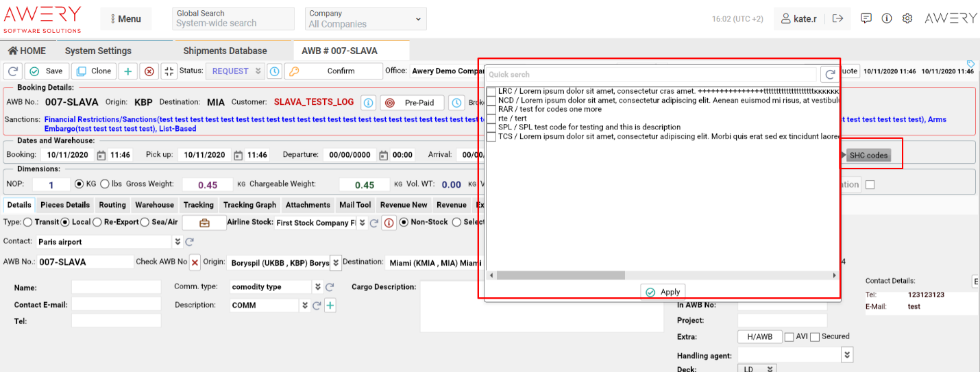Click the red circled X delete icon
Image resolution: width=980 pixels, height=372 pixels.
(x=149, y=71)
